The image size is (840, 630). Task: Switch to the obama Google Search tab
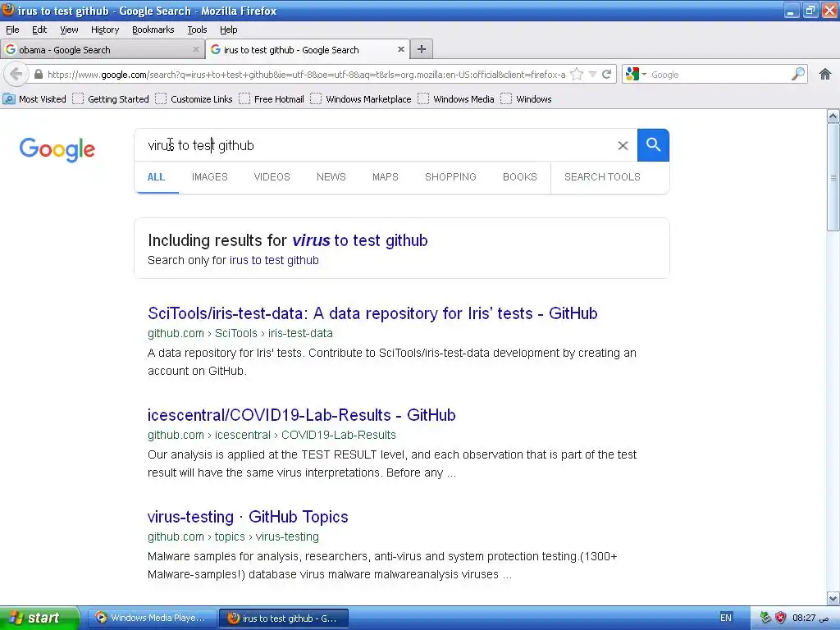pyautogui.click(x=103, y=50)
